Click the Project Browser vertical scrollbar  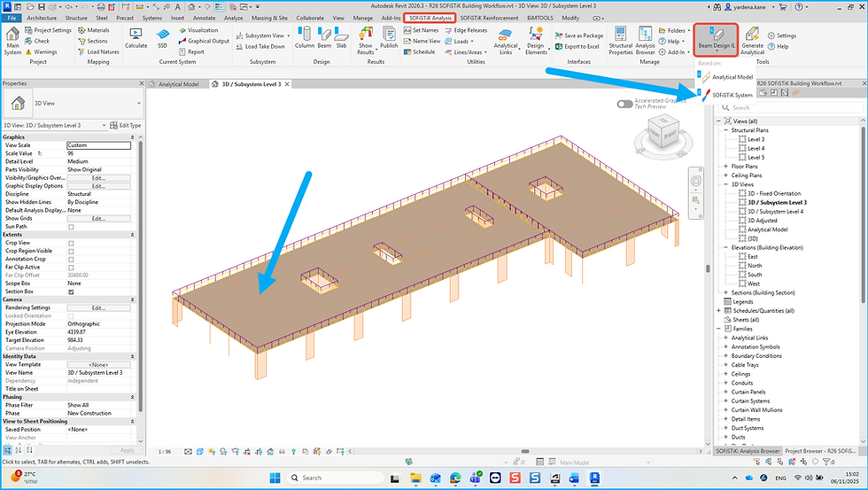[863, 214]
